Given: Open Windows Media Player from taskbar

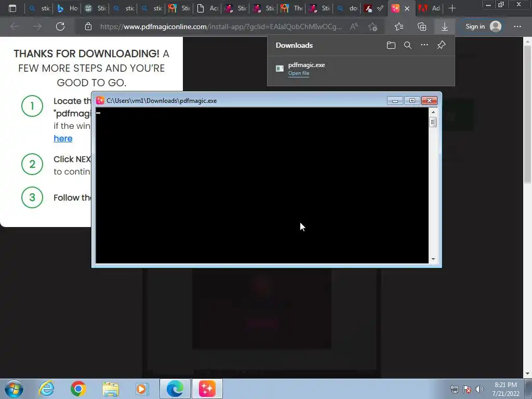Looking at the screenshot, I should (x=142, y=389).
